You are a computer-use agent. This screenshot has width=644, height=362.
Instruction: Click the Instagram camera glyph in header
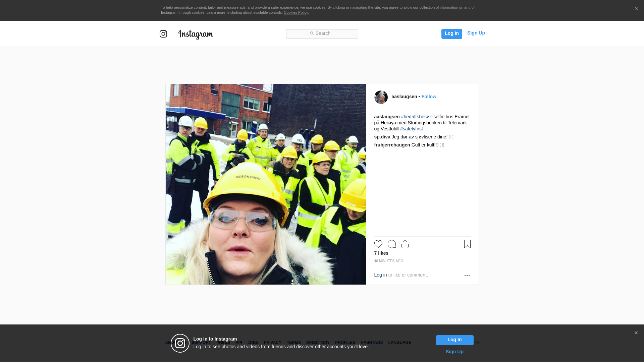(163, 34)
